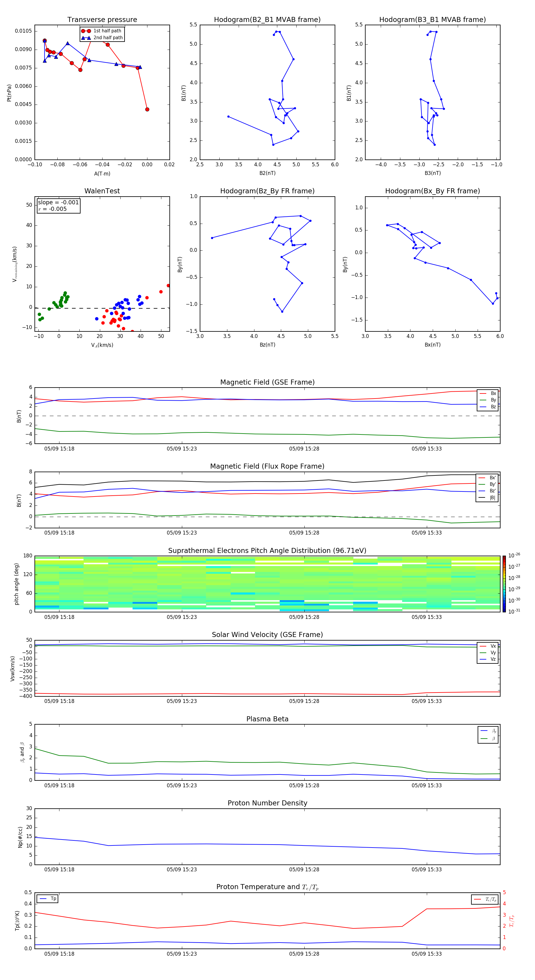Image resolution: width=535 pixels, height=980 pixels.
Task: Select the 'B3(nT)' axis label
Action: pos(432,173)
